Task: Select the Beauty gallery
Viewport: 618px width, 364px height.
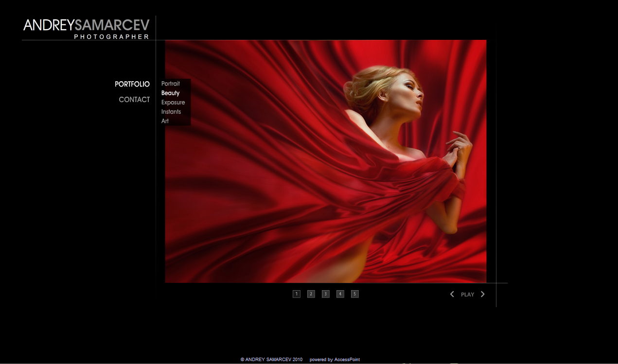Action: [171, 93]
